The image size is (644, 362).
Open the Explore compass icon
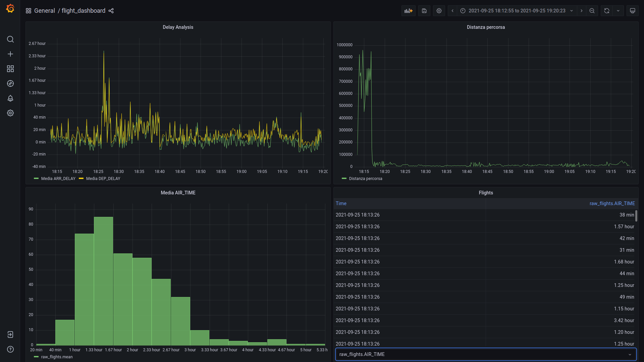(10, 83)
